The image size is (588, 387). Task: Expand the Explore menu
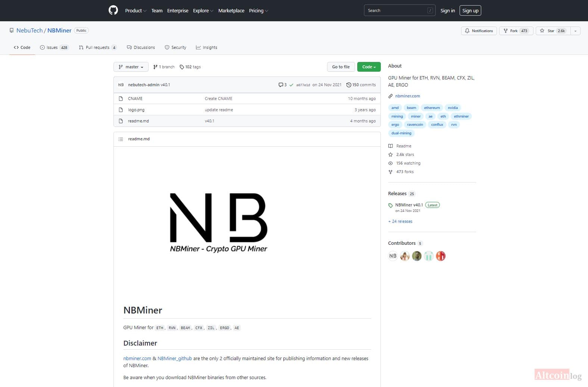pos(203,11)
